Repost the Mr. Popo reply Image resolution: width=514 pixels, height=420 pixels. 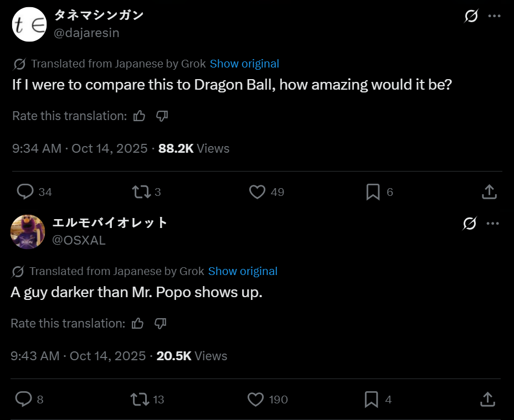click(x=140, y=399)
